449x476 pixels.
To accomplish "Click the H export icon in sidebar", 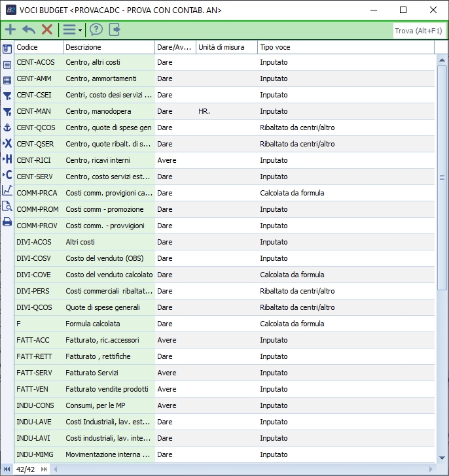I will pos(7,159).
